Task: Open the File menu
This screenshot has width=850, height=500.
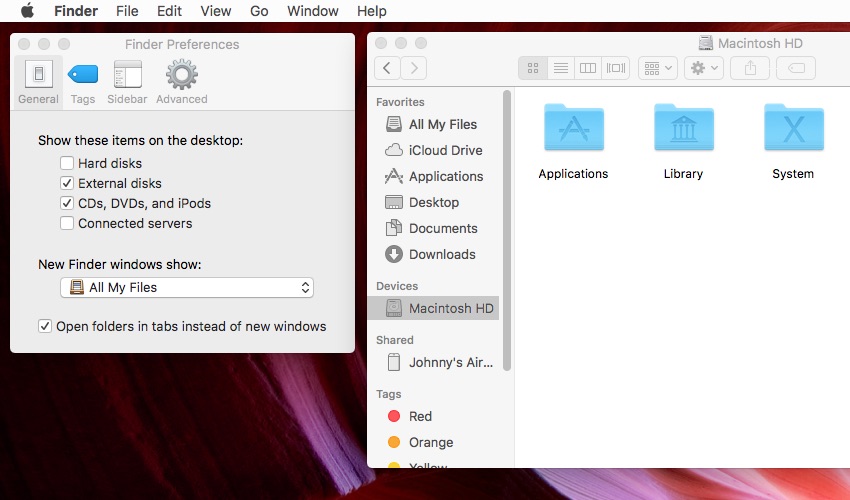Action: (x=127, y=11)
